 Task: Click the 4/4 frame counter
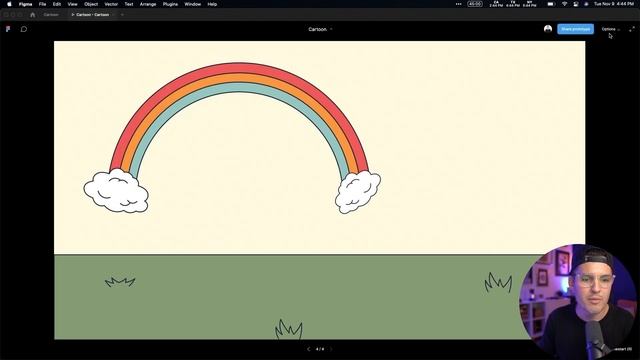(x=320, y=349)
